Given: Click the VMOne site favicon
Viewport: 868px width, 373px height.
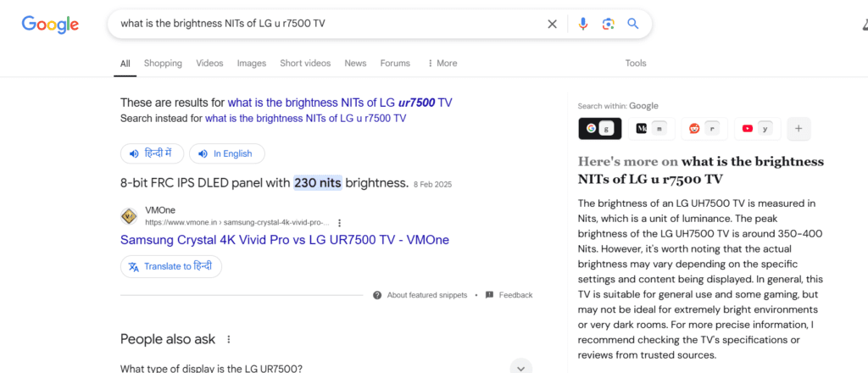Looking at the screenshot, I should (130, 216).
